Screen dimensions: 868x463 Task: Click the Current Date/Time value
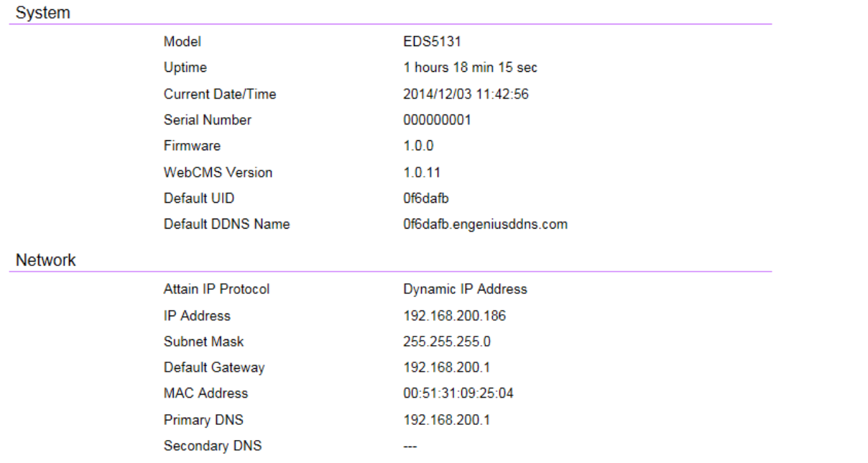coord(466,94)
